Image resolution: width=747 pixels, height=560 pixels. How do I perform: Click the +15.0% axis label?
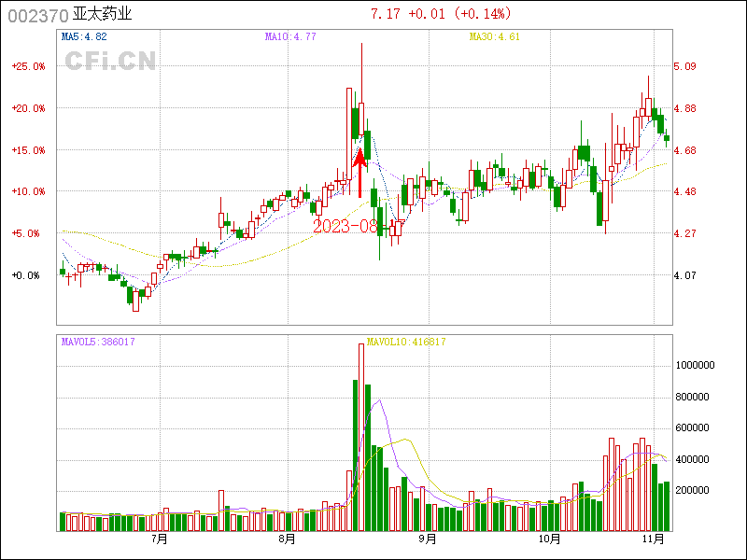click(x=29, y=150)
